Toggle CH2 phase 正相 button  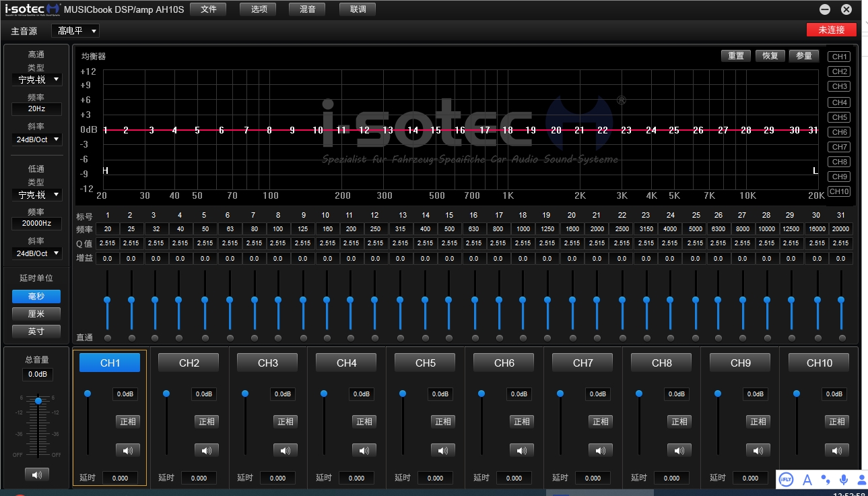point(207,421)
